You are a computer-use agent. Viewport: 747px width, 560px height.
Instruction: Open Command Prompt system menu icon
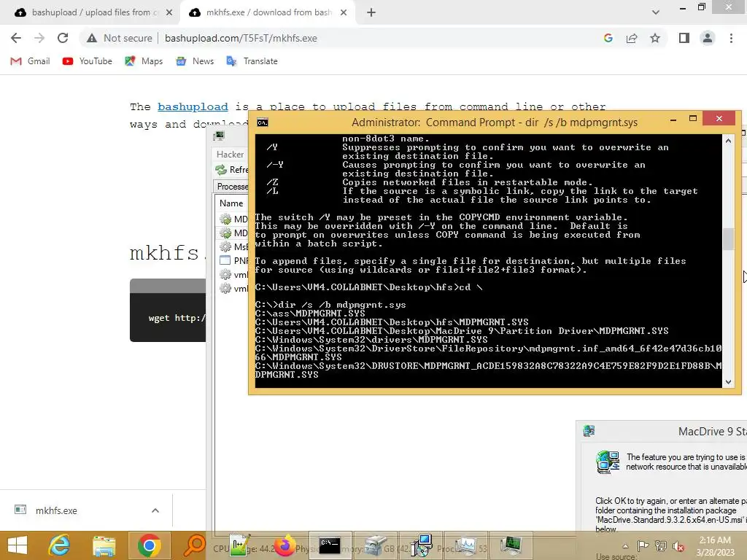(263, 122)
